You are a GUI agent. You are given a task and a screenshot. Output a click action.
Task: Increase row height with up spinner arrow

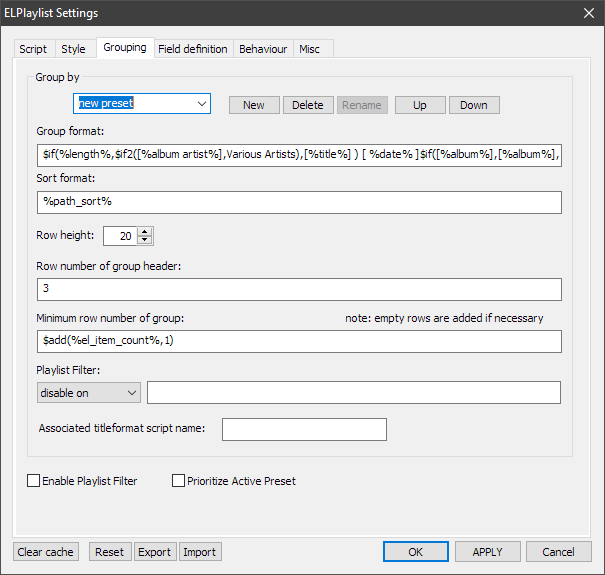click(x=146, y=232)
